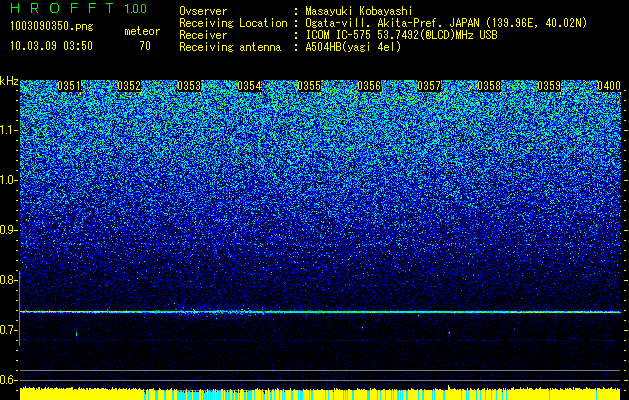Click the 0.9 kHz axis label
The width and height of the screenshot is (629, 400).
(x=8, y=230)
